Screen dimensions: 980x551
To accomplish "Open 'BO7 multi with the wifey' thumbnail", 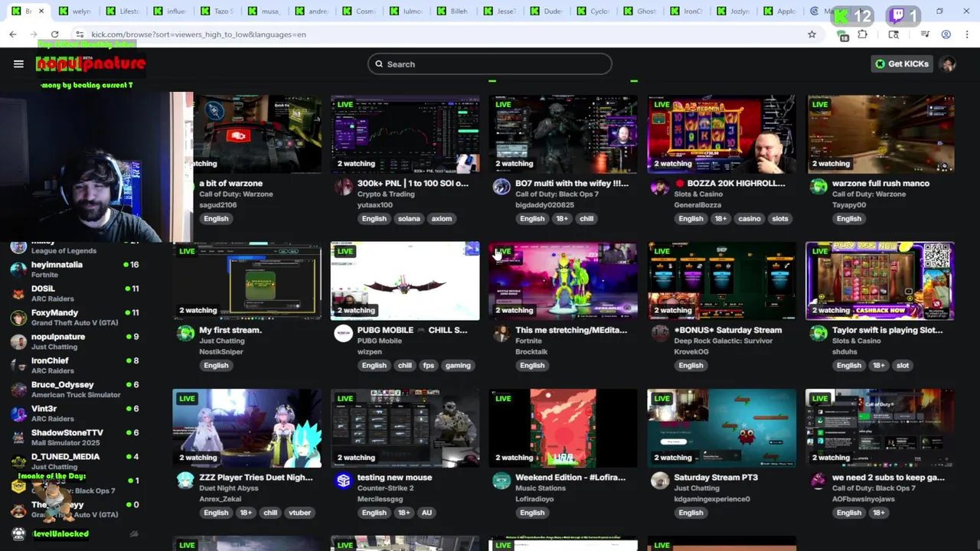I will tap(563, 134).
